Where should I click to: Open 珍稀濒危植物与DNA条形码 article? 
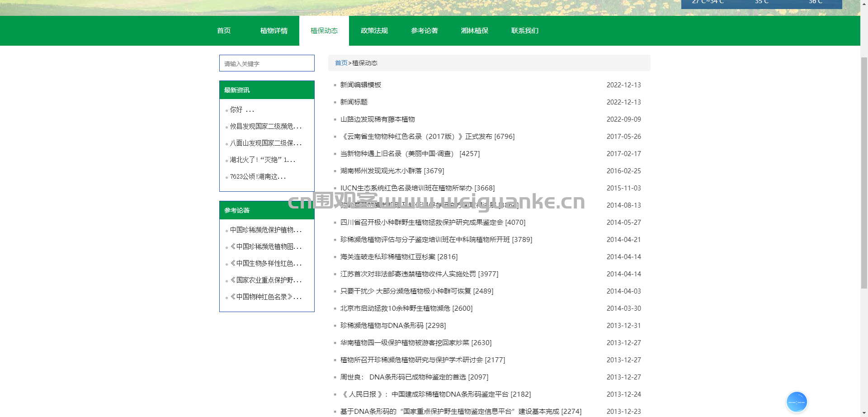tap(393, 326)
